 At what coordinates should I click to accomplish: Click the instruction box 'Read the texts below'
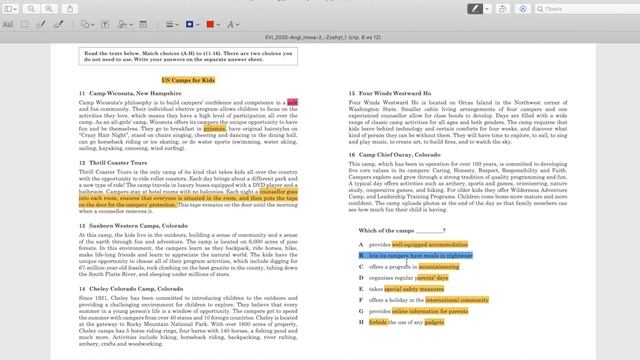188,56
